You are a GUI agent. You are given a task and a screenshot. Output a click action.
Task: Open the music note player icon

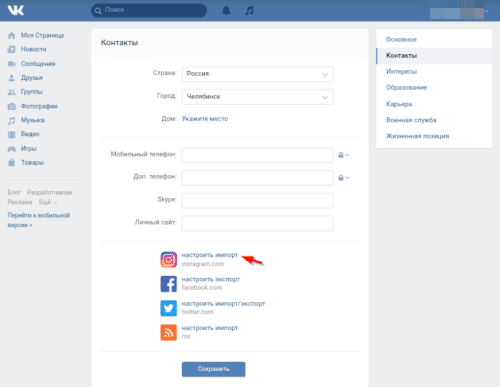coord(249,11)
